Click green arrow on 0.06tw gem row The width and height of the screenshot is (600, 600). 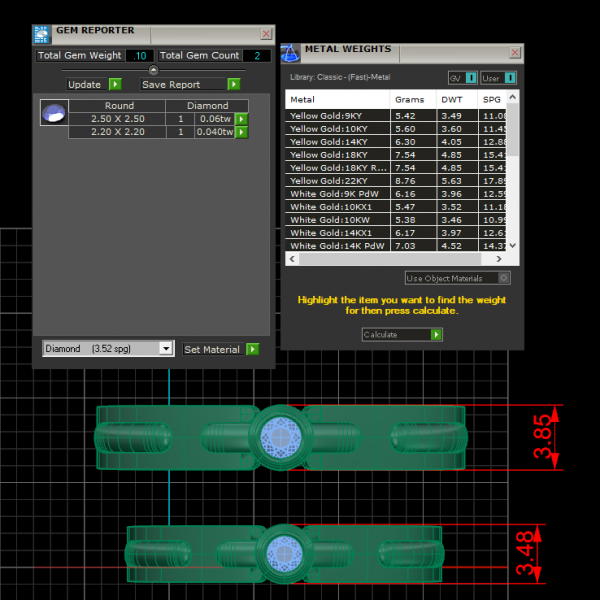(241, 119)
